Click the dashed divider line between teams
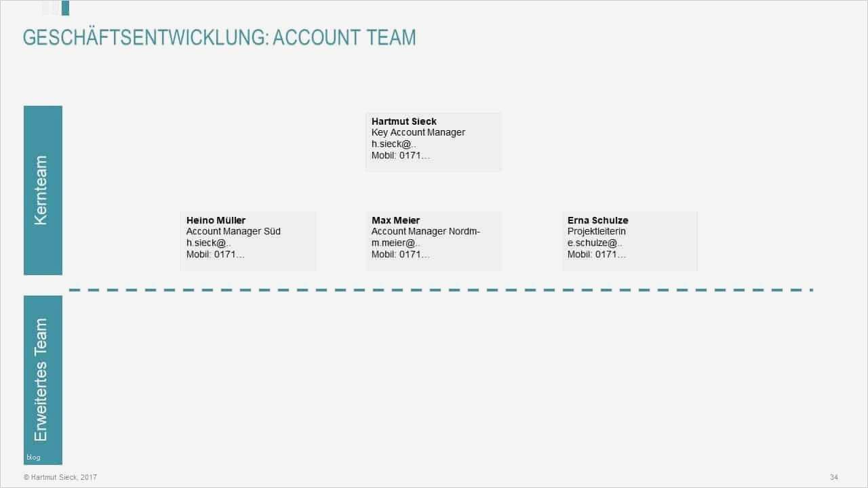Image resolution: width=868 pixels, height=488 pixels. (x=441, y=290)
